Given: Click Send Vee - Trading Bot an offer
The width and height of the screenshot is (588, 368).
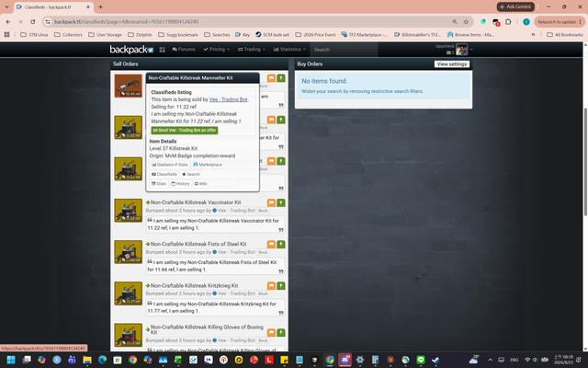Looking at the screenshot, I should pos(184,131).
